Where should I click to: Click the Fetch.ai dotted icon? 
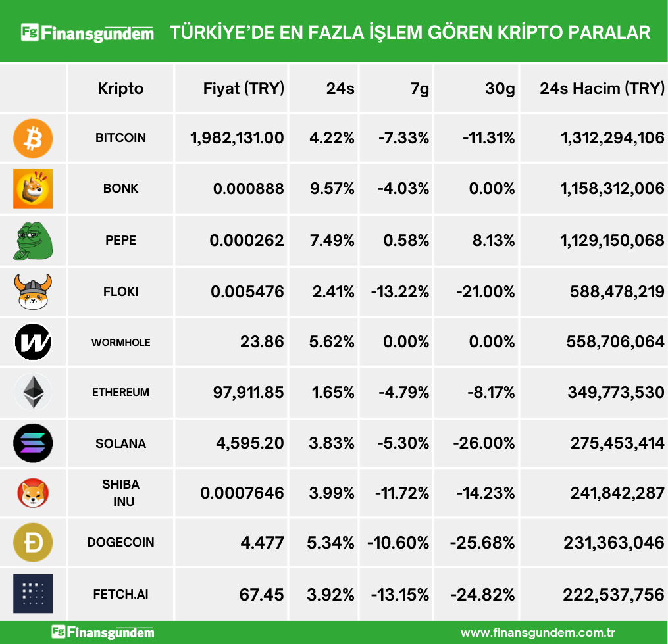click(33, 593)
